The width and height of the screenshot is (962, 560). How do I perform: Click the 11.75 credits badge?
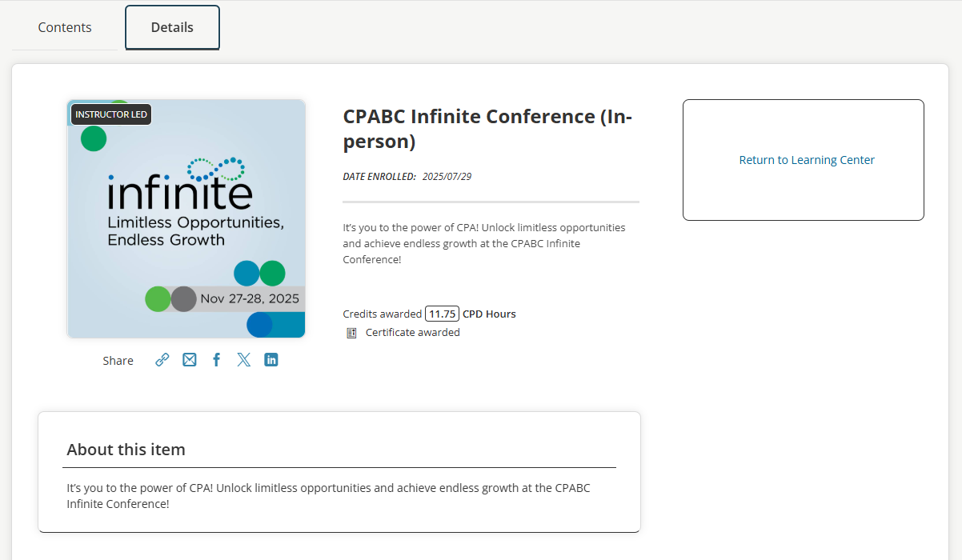(442, 314)
